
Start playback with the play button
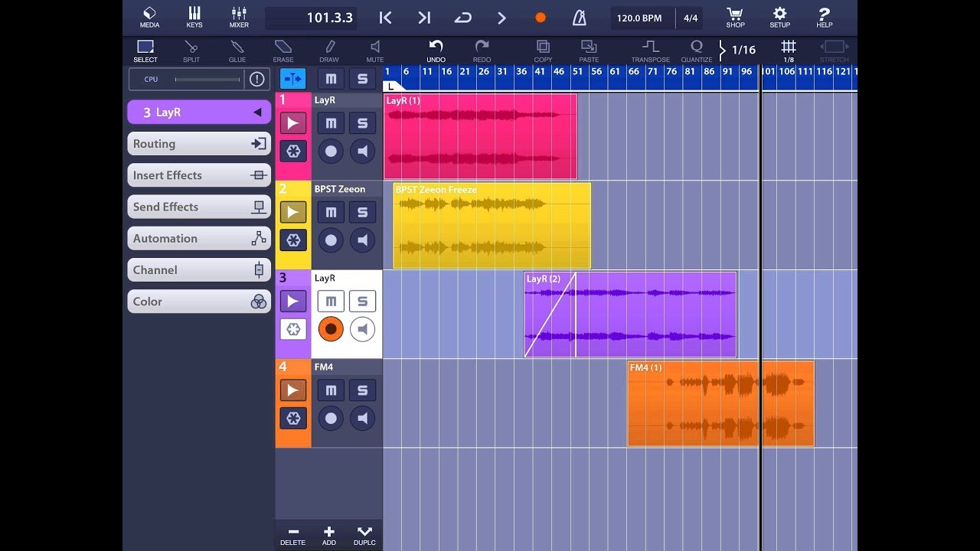[501, 18]
